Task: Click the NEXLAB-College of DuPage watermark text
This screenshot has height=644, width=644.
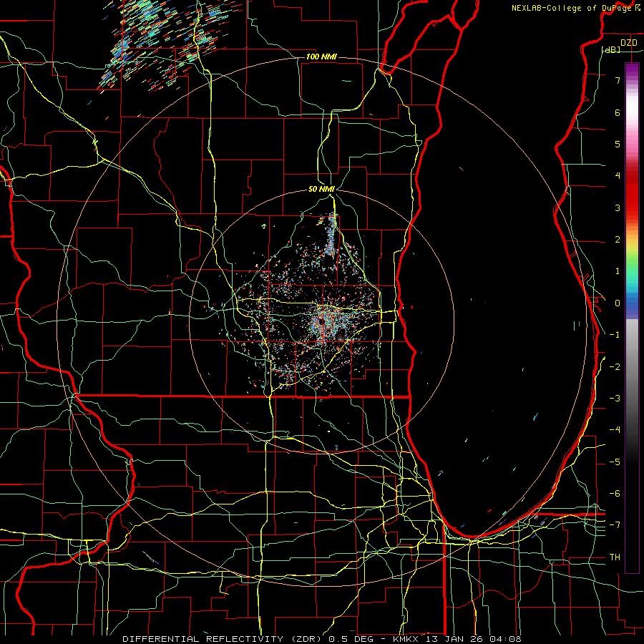Action: [576, 8]
